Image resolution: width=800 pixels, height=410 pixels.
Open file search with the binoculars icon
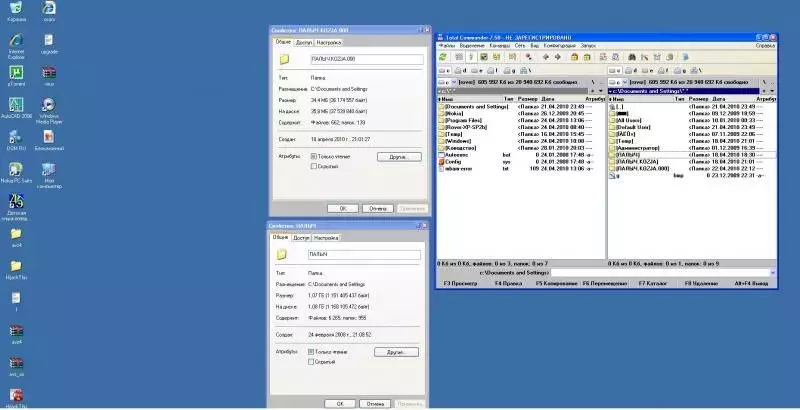click(632, 57)
